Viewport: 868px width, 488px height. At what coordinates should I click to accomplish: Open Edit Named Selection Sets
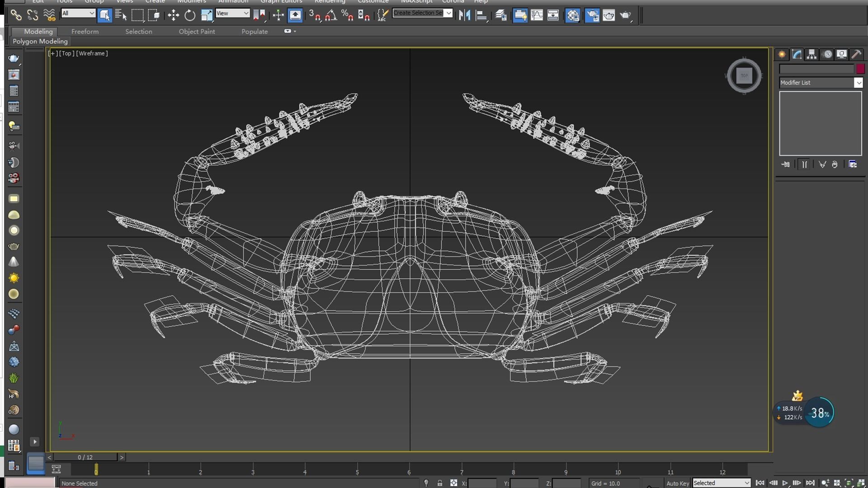(382, 15)
